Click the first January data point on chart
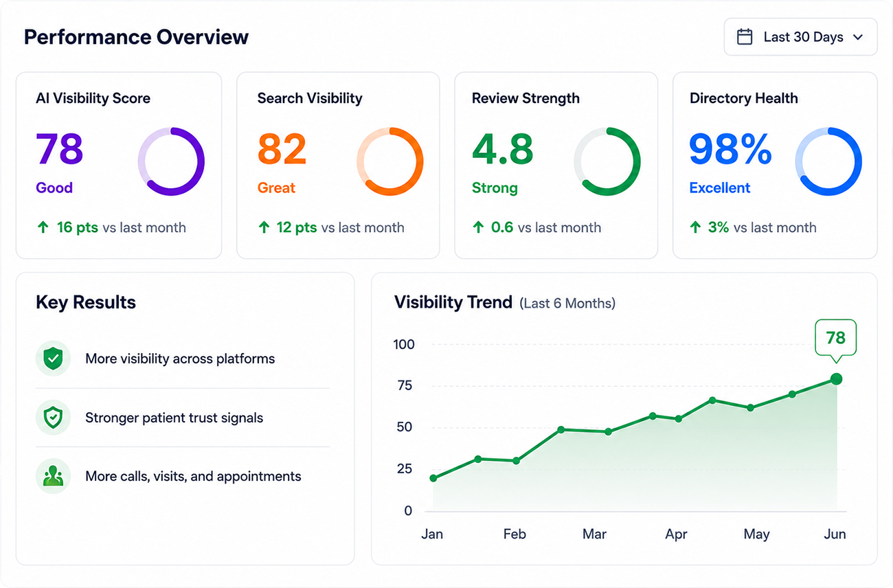 [x=433, y=478]
